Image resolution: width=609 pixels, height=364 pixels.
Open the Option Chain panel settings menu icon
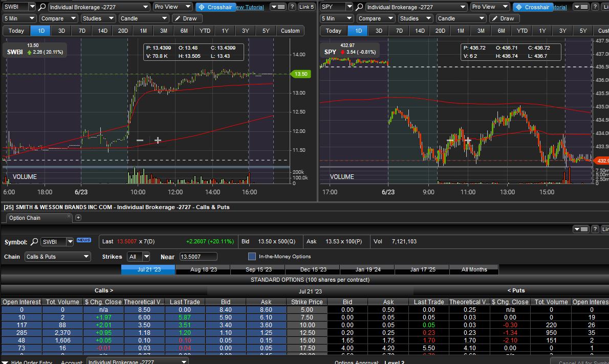point(581,230)
